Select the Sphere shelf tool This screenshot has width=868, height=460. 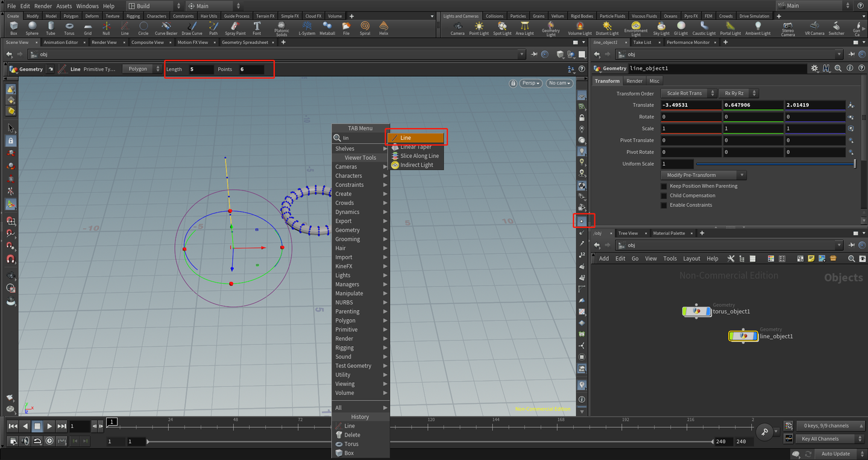pos(32,28)
